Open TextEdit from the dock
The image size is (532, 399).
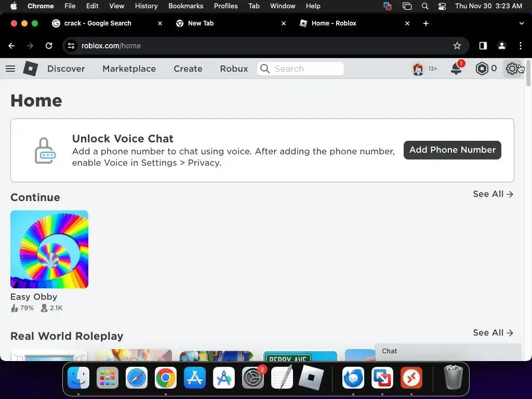282,377
